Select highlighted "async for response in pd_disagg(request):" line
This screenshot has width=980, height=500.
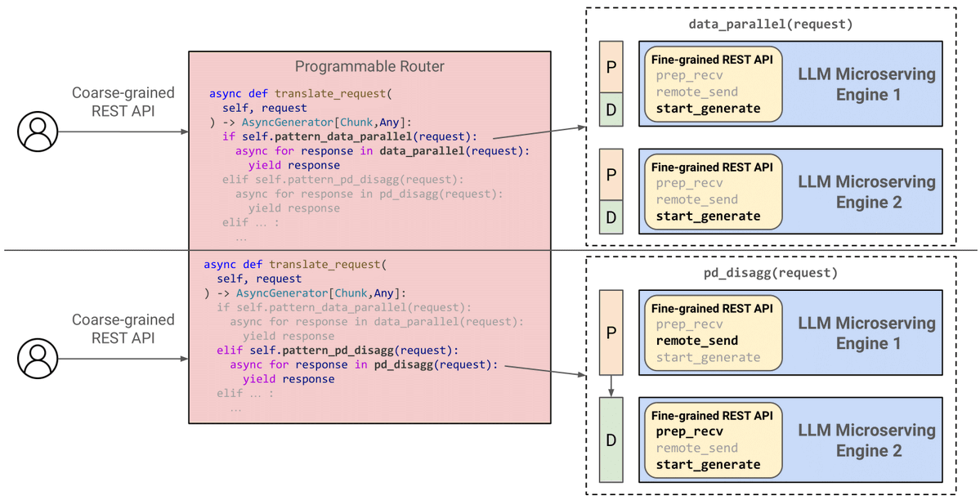point(364,364)
